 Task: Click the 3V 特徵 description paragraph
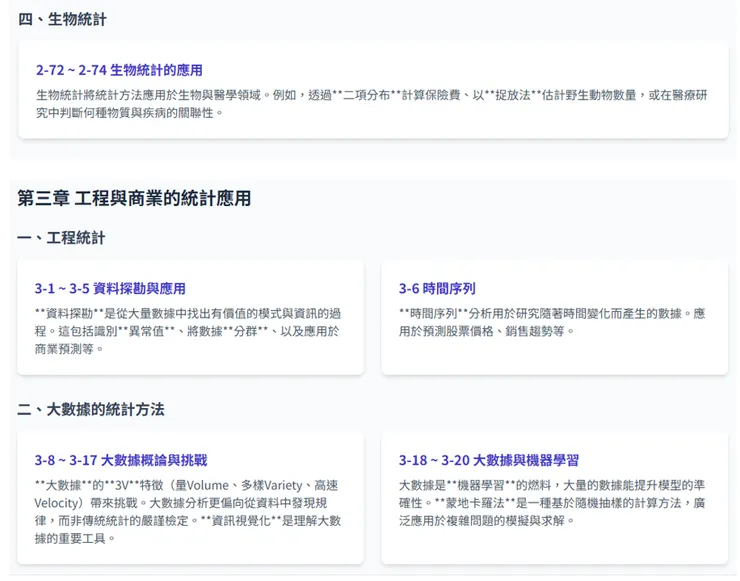[188, 512]
